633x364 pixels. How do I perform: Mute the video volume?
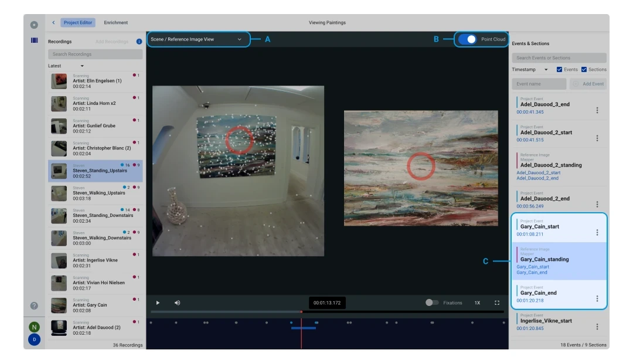click(x=177, y=302)
